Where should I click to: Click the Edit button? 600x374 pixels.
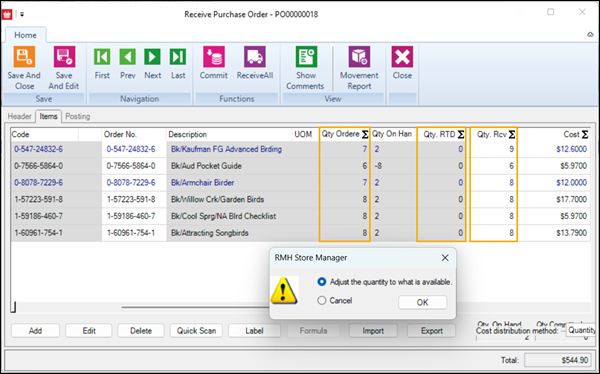tap(89, 331)
